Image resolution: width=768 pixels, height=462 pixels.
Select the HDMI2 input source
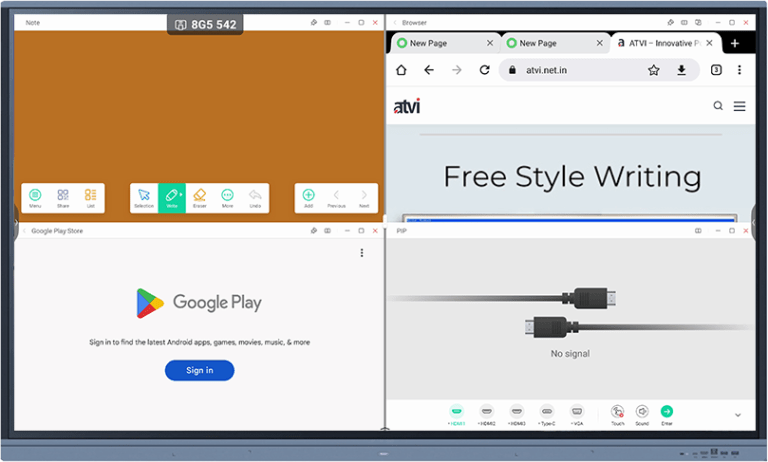point(487,414)
